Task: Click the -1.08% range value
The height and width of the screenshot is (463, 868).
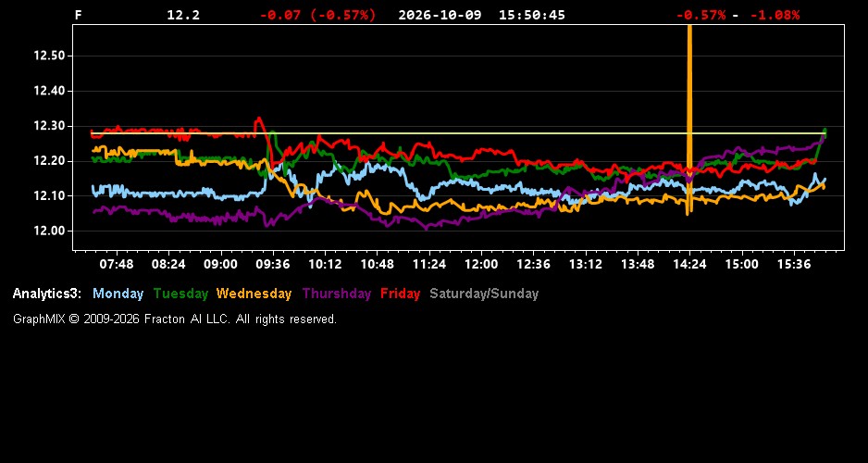Action: (x=775, y=15)
